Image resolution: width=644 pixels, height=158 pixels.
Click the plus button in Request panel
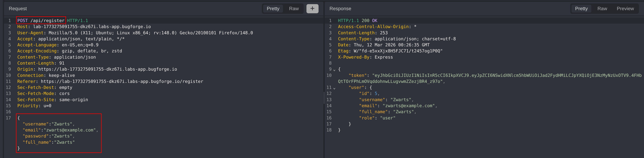[312, 8]
